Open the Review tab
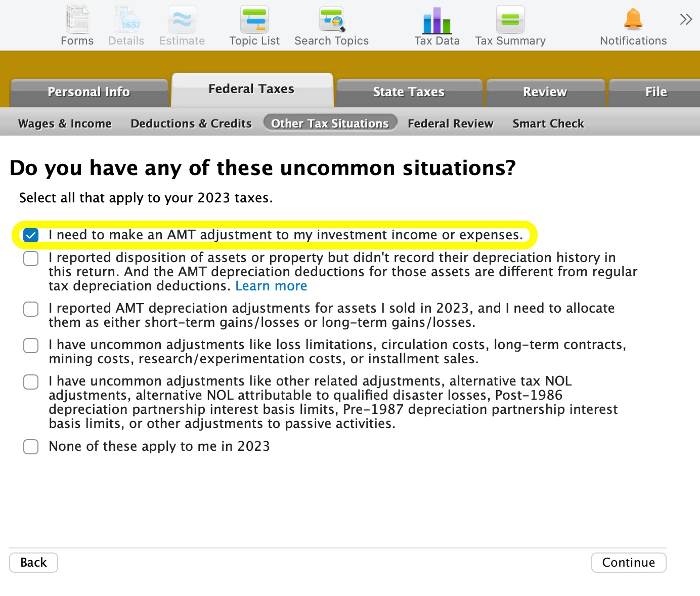 pos(545,92)
